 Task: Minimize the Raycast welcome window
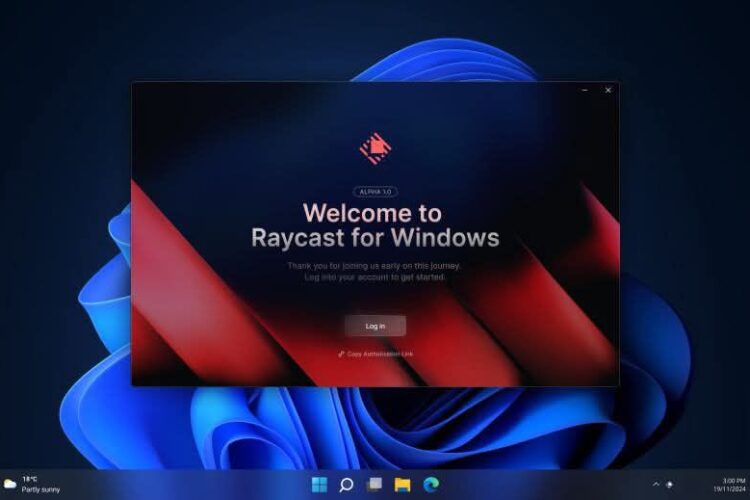pyautogui.click(x=585, y=90)
